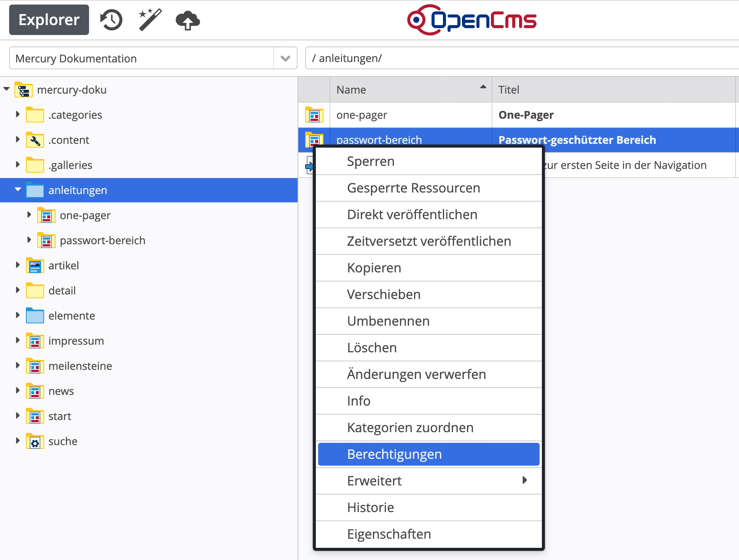Click the Explorer button
Screen dimensions: 739x560
(x=49, y=20)
